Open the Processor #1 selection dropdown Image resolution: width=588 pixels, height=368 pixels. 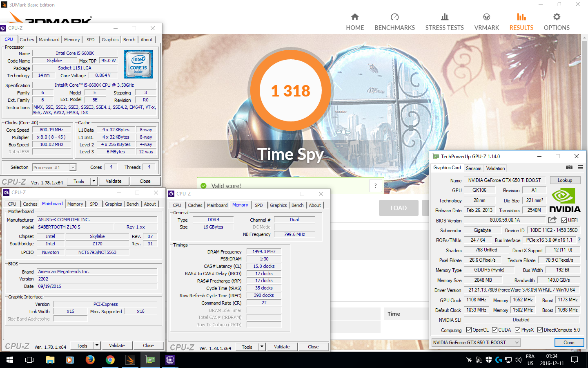click(54, 167)
